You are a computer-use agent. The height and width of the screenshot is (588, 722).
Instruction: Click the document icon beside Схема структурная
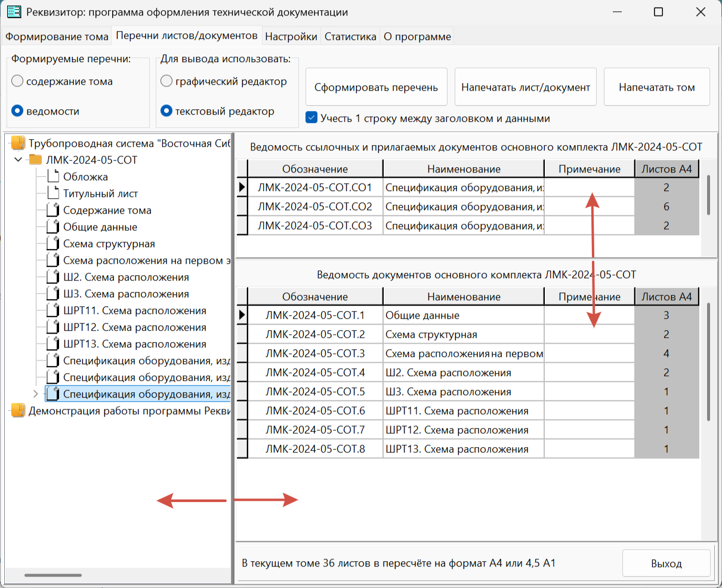point(53,244)
